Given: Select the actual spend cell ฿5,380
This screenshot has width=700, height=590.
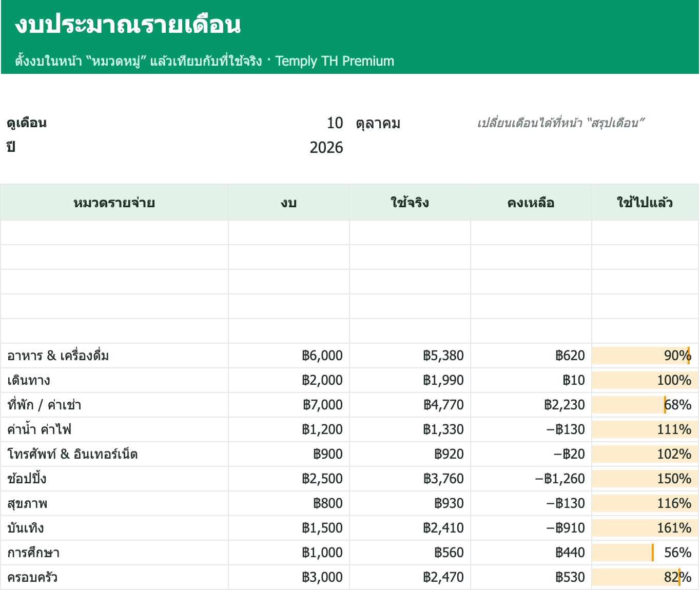Looking at the screenshot, I should (x=410, y=356).
